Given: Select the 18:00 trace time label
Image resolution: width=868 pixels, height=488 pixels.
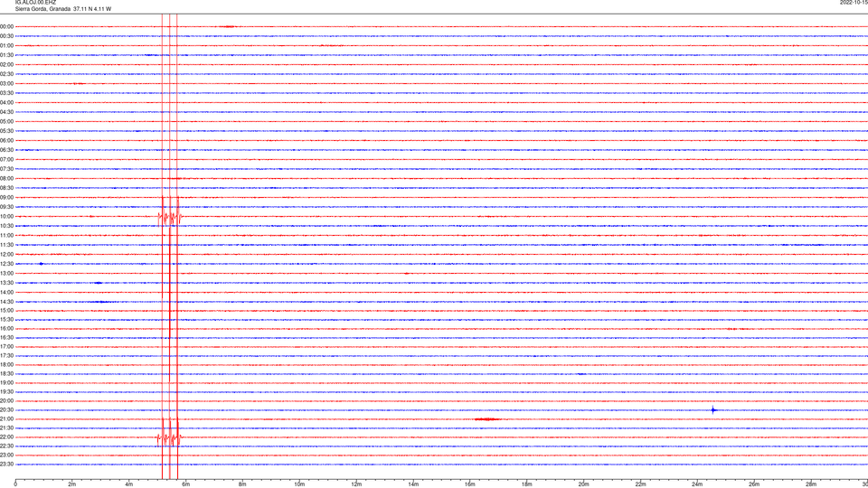Looking at the screenshot, I should tap(6, 364).
